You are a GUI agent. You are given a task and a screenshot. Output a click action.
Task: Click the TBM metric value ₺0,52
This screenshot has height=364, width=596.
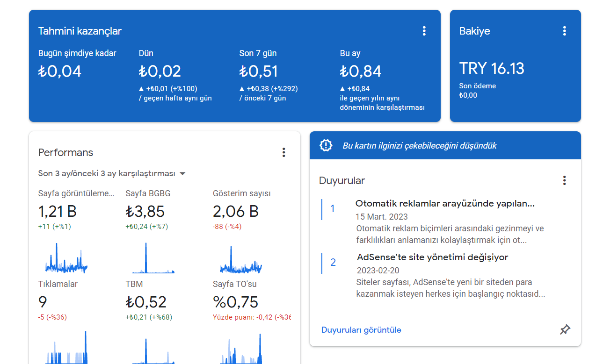point(146,302)
